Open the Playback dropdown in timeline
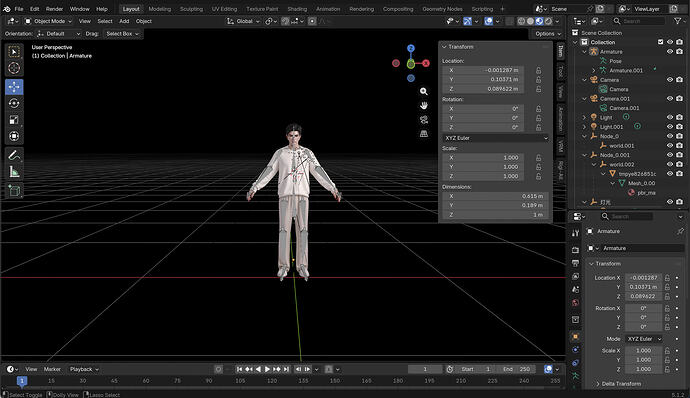690x398 pixels. coord(84,369)
